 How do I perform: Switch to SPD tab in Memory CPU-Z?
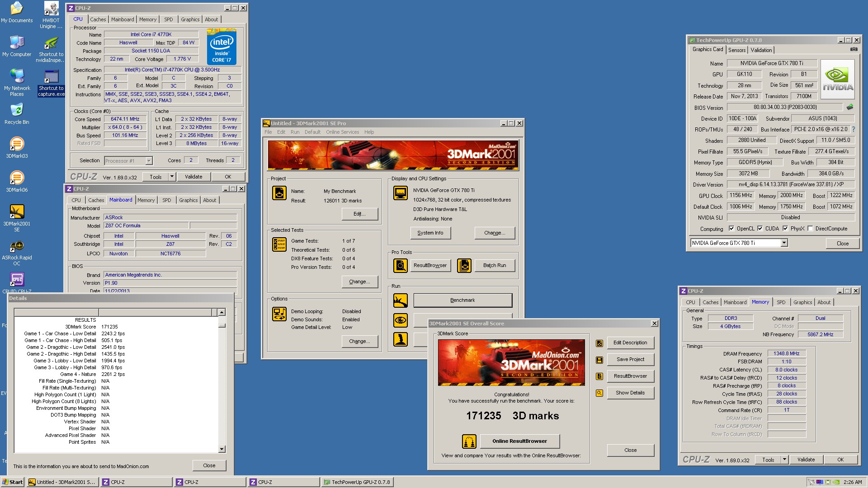[x=781, y=302]
